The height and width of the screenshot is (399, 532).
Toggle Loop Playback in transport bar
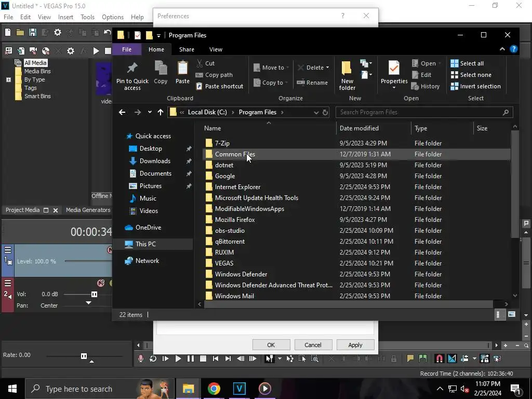tap(153, 358)
